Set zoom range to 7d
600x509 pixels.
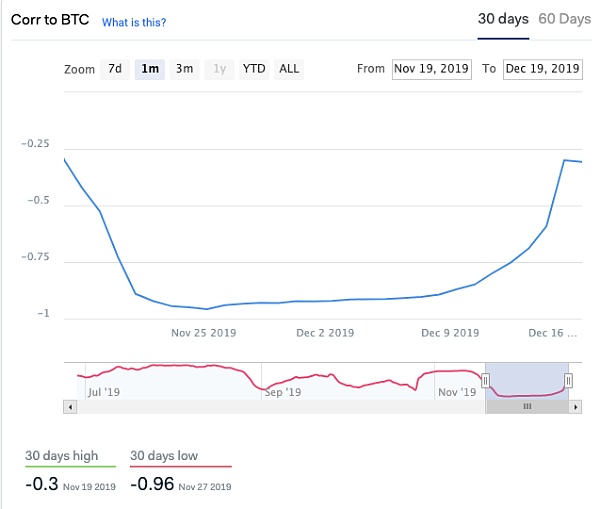click(115, 69)
